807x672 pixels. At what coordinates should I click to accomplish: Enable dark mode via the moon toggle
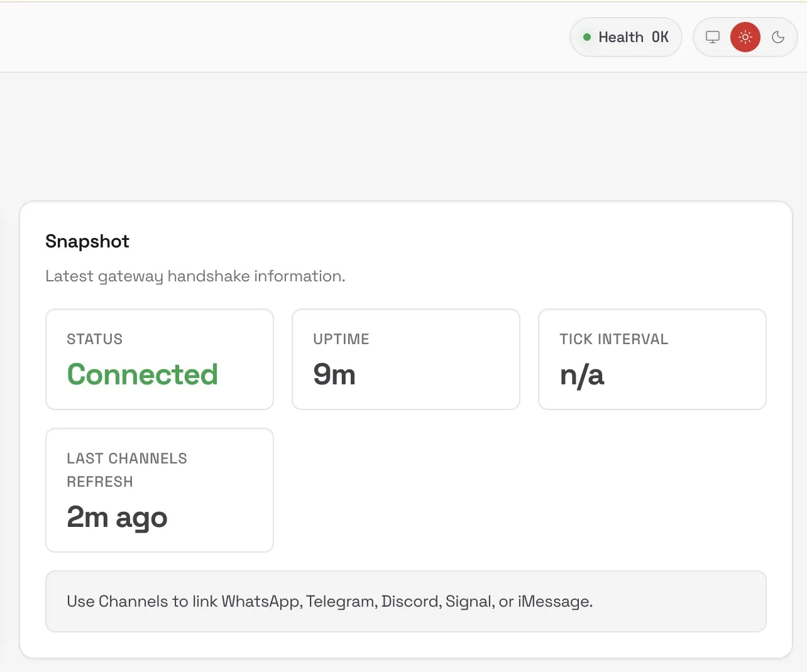point(778,37)
